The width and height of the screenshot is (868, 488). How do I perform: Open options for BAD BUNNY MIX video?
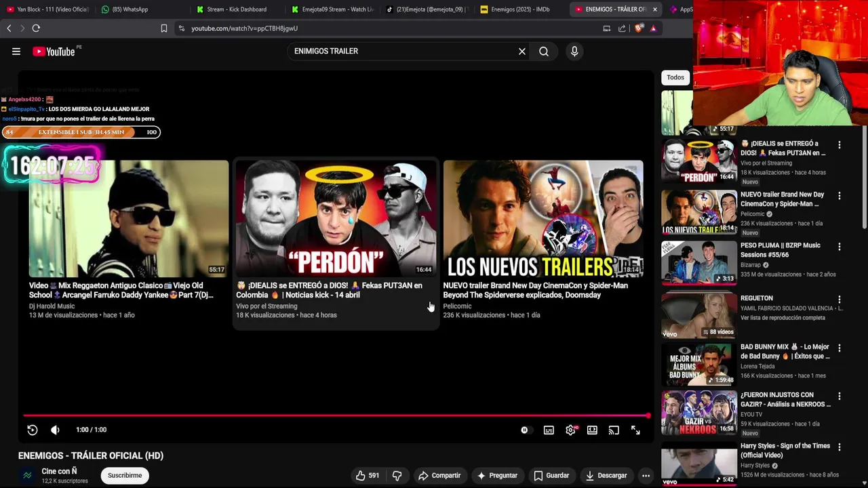point(840,348)
